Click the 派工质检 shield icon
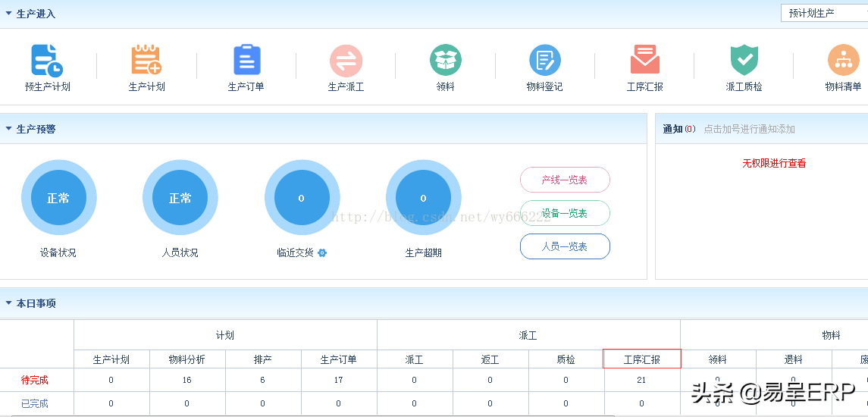Screen dimensions: 868x417 744,60
